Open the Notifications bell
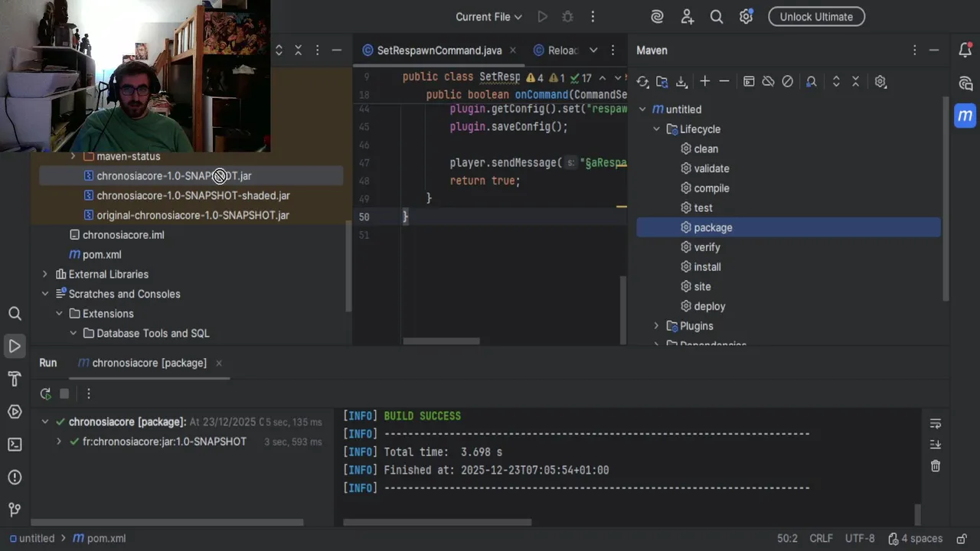 (x=965, y=50)
